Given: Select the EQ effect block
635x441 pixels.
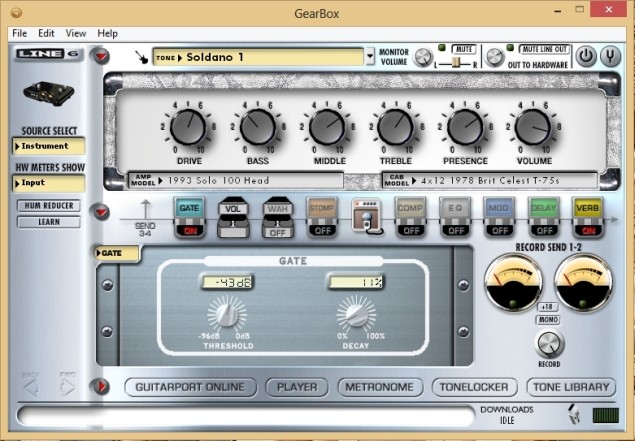Looking at the screenshot, I should [x=455, y=208].
